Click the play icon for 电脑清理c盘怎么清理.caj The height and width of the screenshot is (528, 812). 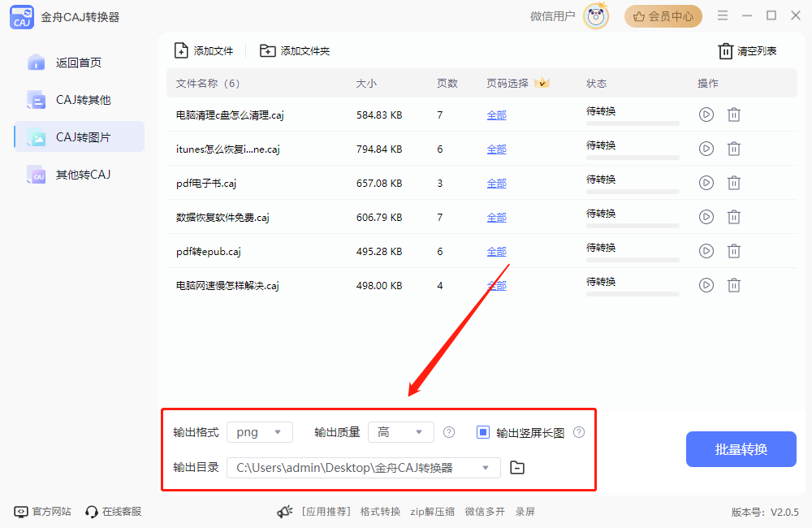(706, 115)
